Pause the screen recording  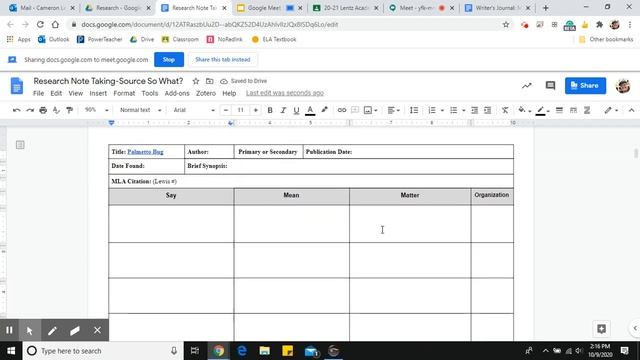point(9,330)
